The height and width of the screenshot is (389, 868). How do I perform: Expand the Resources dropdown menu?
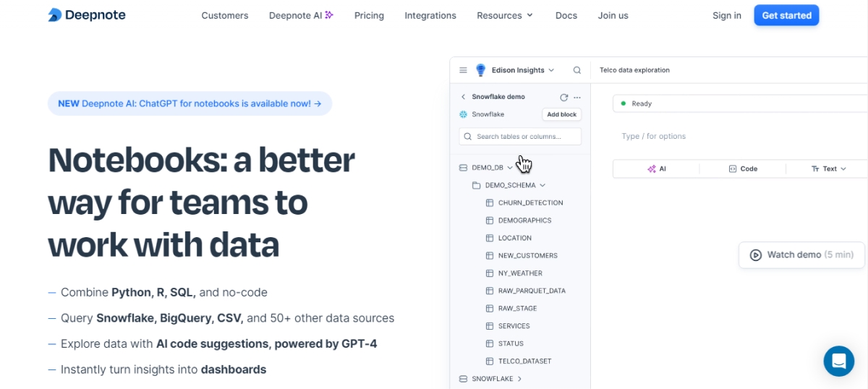504,15
